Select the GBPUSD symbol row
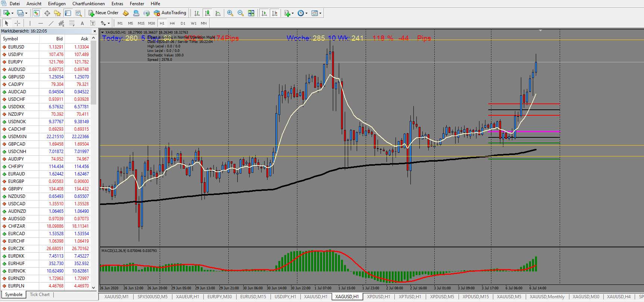The image size is (644, 302). [x=46, y=77]
